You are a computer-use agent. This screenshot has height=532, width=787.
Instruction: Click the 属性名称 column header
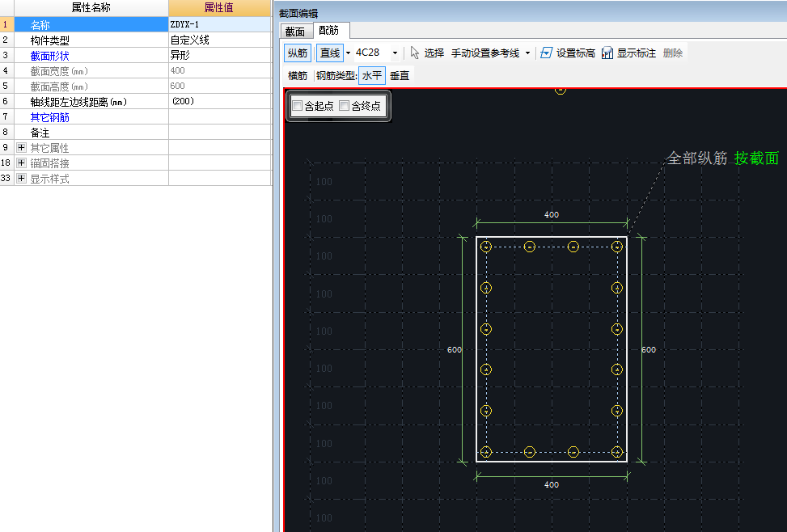(91, 7)
